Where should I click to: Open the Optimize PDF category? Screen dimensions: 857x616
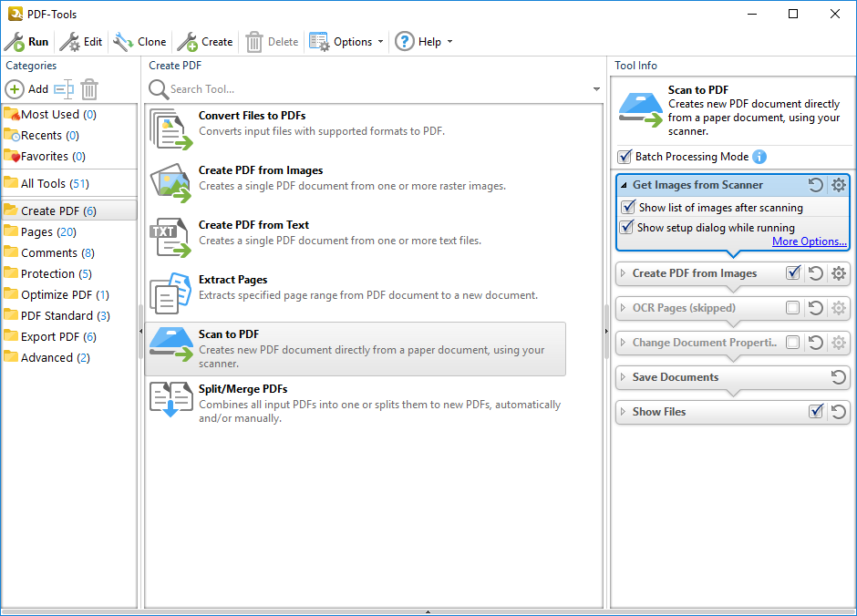pos(69,295)
